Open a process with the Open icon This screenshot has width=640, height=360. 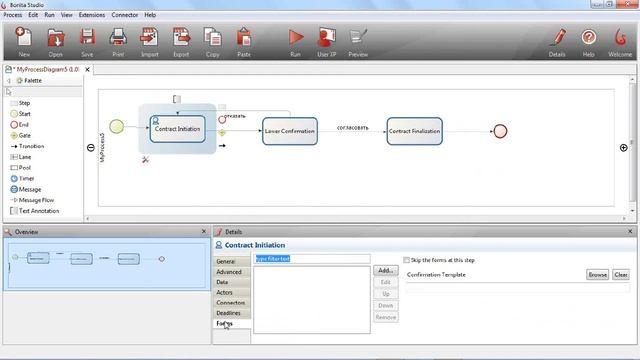coord(56,41)
